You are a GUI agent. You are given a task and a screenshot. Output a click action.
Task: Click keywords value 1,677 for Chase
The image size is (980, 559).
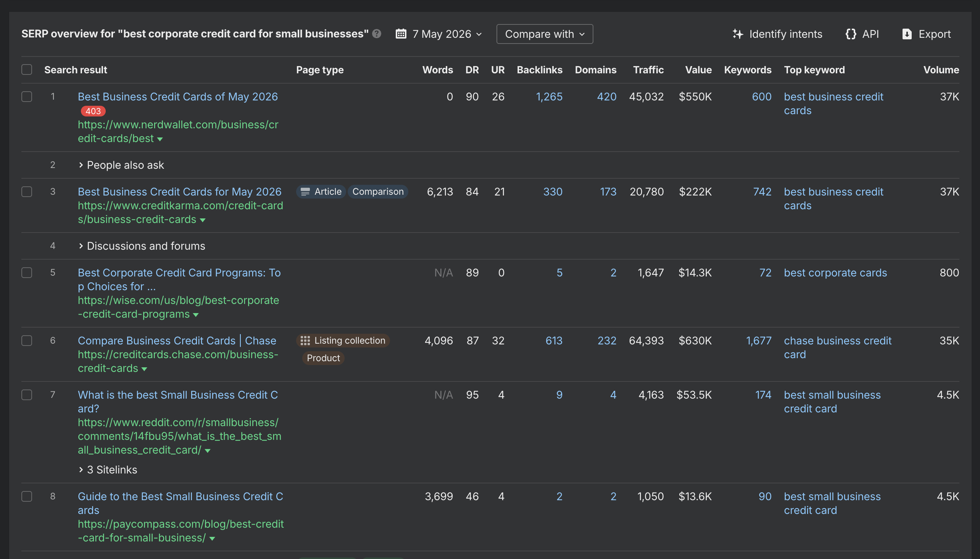pos(759,341)
